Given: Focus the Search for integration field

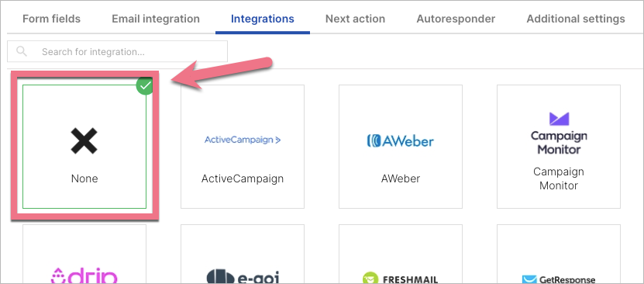Looking at the screenshot, I should coord(117,51).
